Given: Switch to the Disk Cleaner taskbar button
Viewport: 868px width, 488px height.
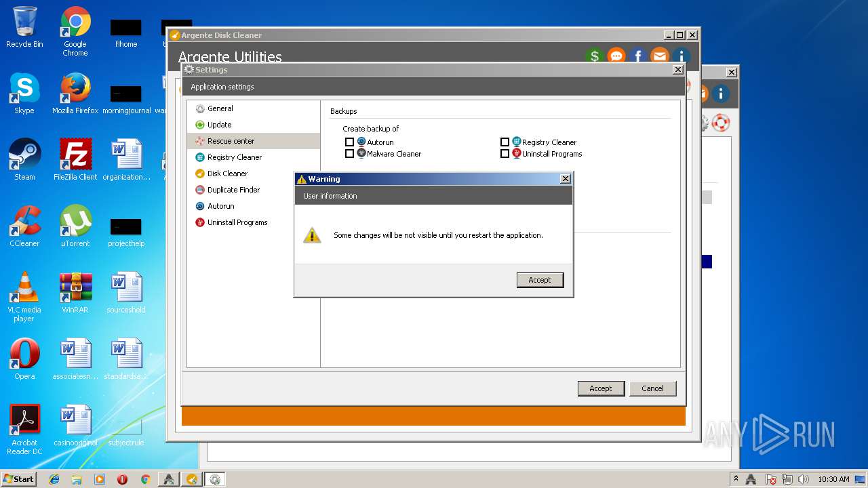Looking at the screenshot, I should click(192, 479).
